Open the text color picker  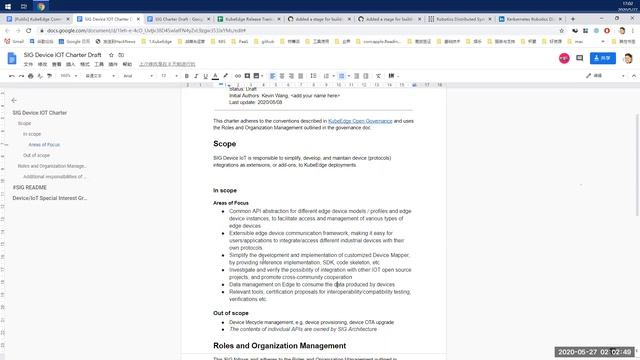[215, 76]
